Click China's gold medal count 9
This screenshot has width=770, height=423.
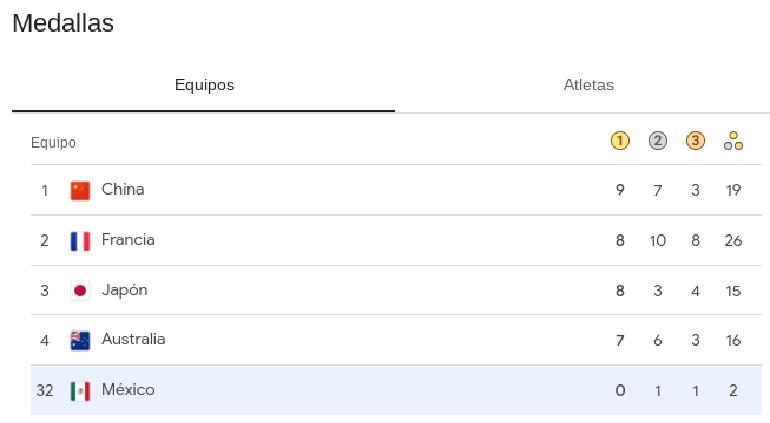(620, 190)
